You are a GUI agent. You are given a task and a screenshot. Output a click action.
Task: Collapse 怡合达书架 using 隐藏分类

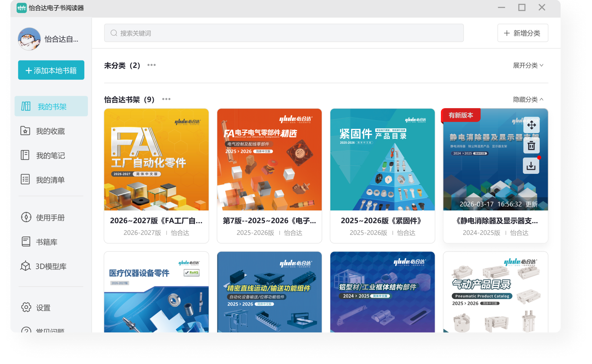coord(528,99)
